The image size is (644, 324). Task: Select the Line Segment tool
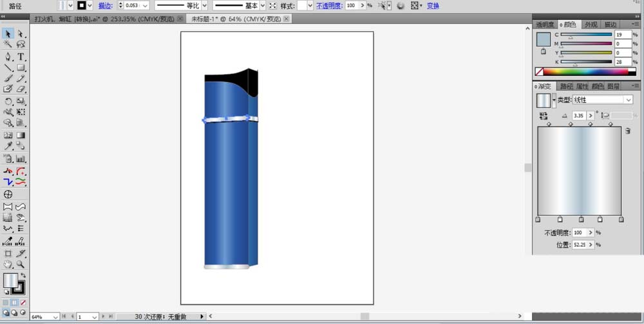tap(8, 68)
